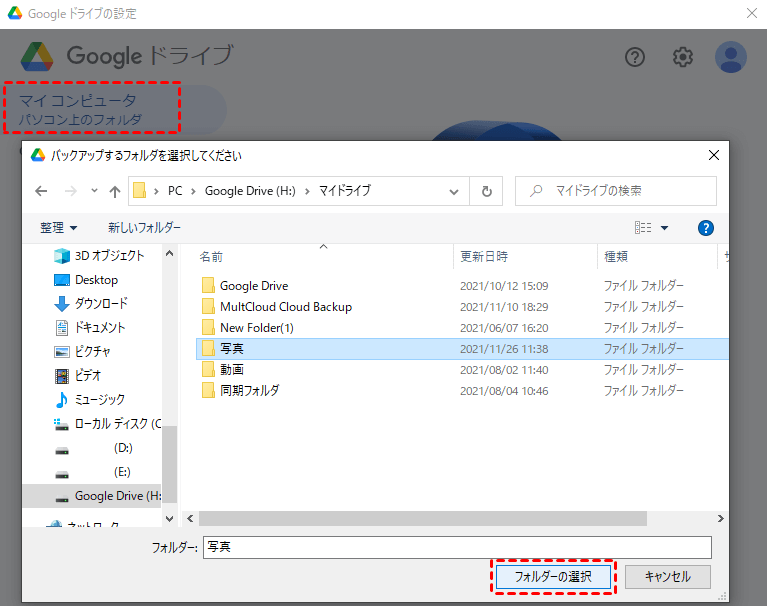Click horizontal scrollbar left arrow
Viewport: 767px width, 606px height.
[x=190, y=518]
